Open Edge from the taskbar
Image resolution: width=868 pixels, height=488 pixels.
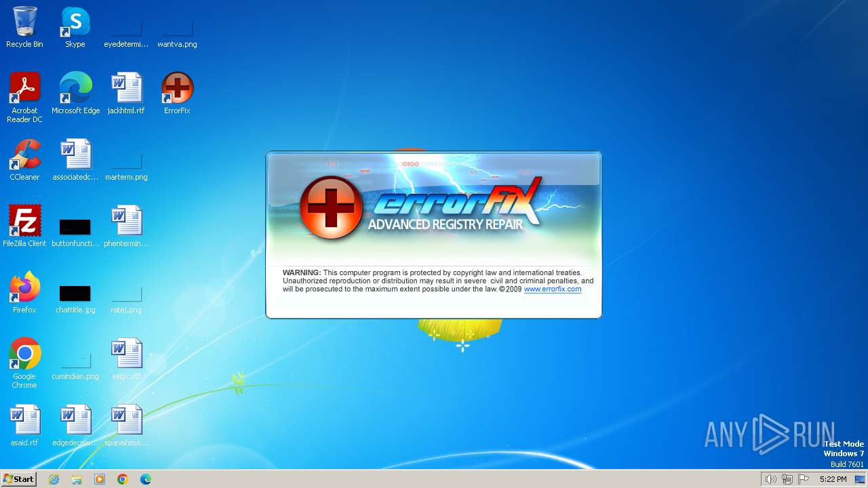coord(146,479)
